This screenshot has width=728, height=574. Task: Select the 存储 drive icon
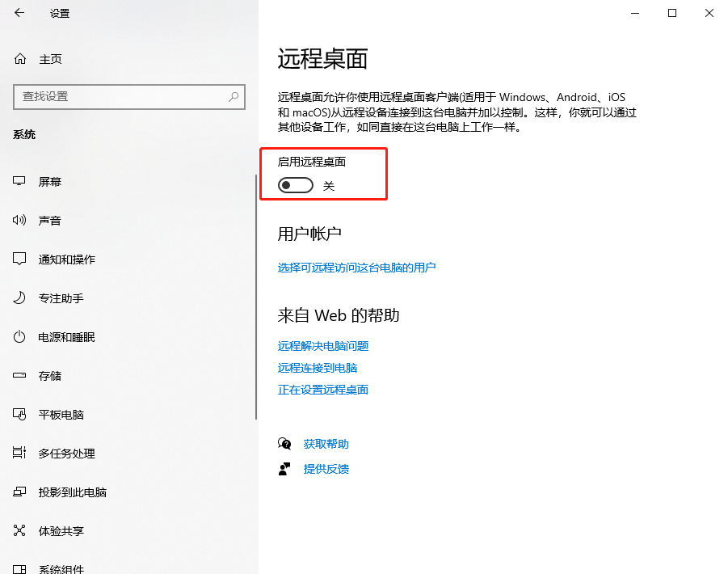[19, 375]
